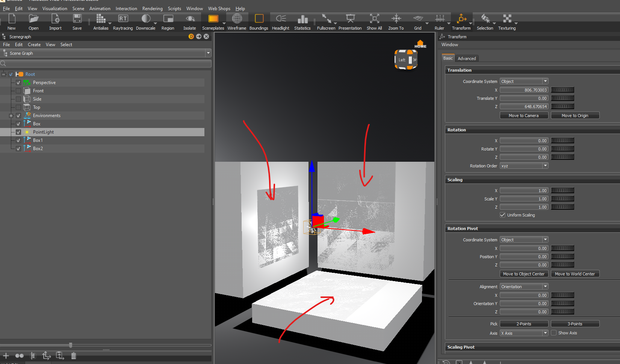Toggle the Grid toolbar icon
Image resolution: width=620 pixels, height=364 pixels.
click(x=418, y=18)
